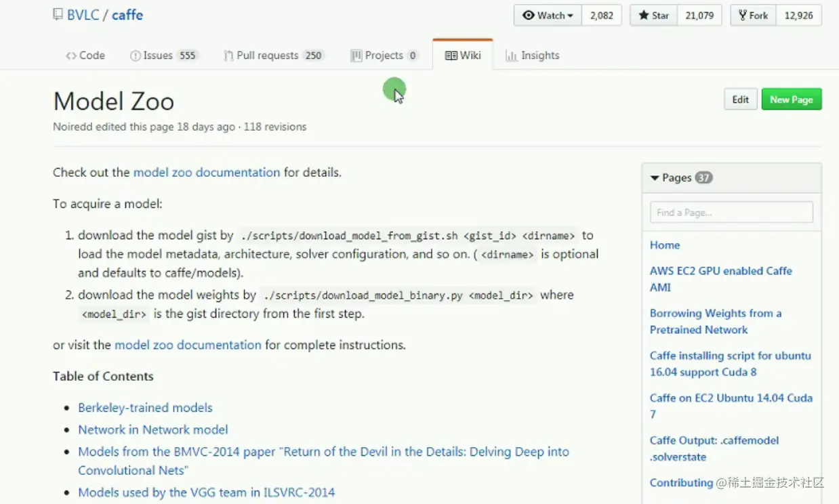Screen dimensions: 839x504
Task: Star the caffe repository
Action: point(653,16)
